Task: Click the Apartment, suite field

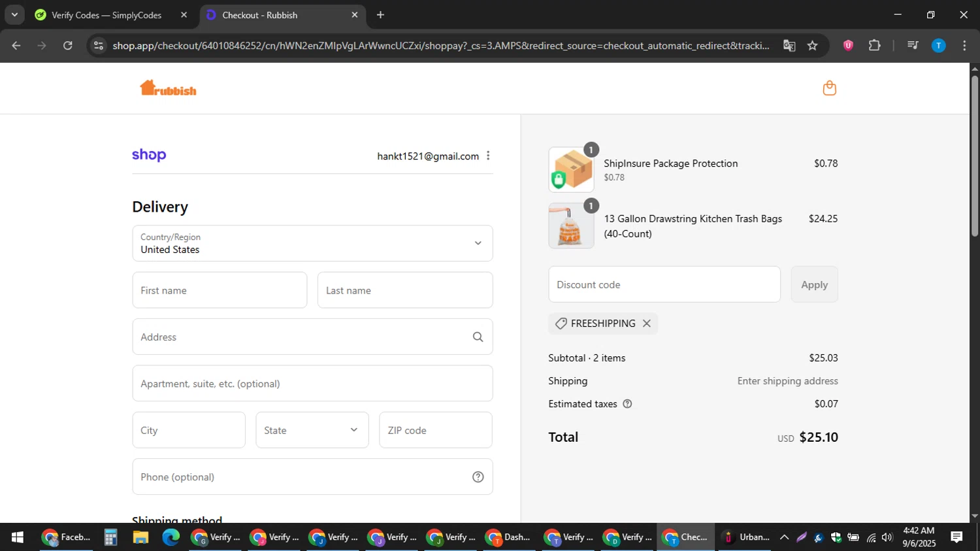Action: coord(312,383)
